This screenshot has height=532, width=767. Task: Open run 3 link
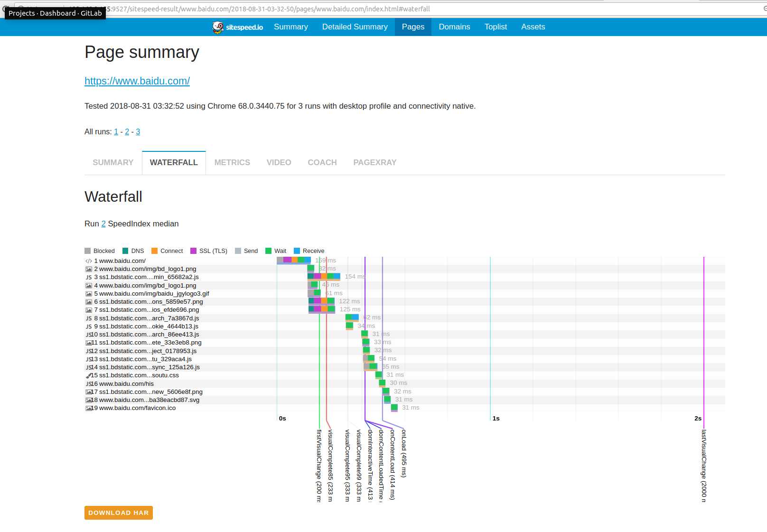click(138, 132)
